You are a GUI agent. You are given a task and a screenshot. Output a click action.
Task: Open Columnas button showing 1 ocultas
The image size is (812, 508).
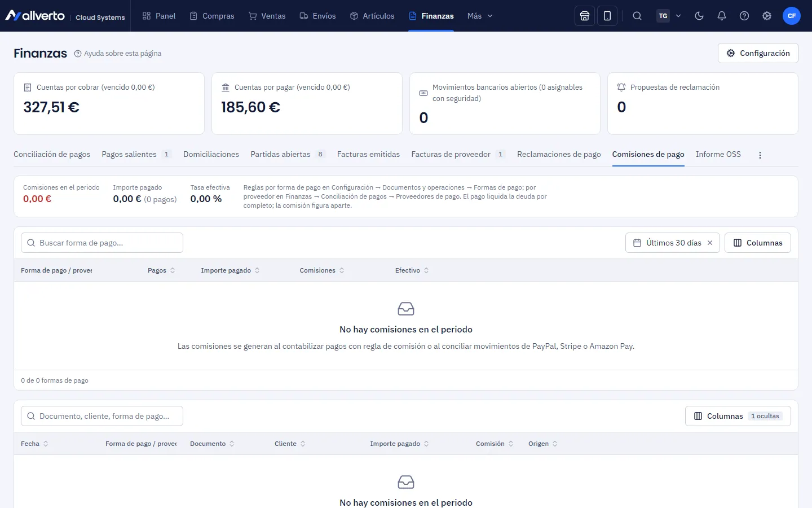(738, 416)
